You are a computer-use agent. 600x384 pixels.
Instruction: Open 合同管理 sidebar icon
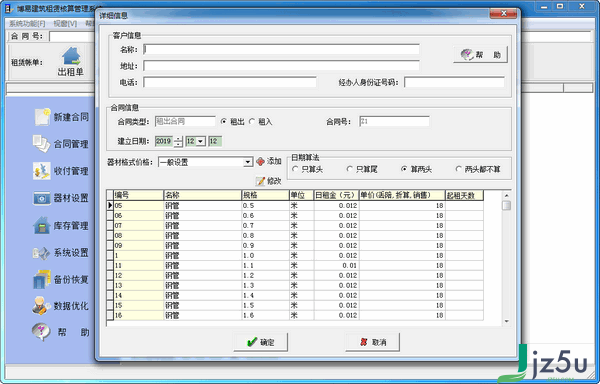pyautogui.click(x=42, y=144)
